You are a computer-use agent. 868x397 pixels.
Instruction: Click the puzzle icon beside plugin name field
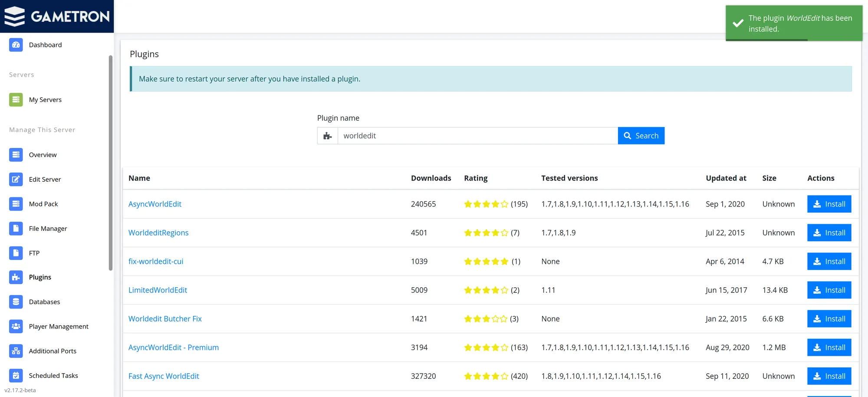[328, 136]
